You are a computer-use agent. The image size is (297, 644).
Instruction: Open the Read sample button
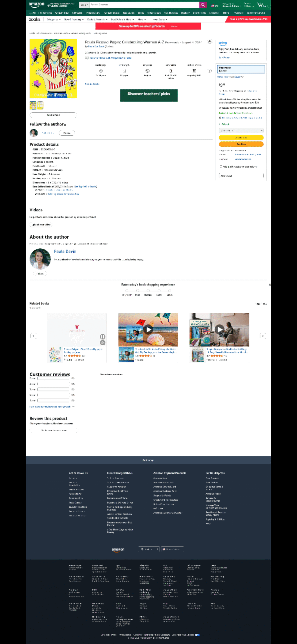(53, 115)
